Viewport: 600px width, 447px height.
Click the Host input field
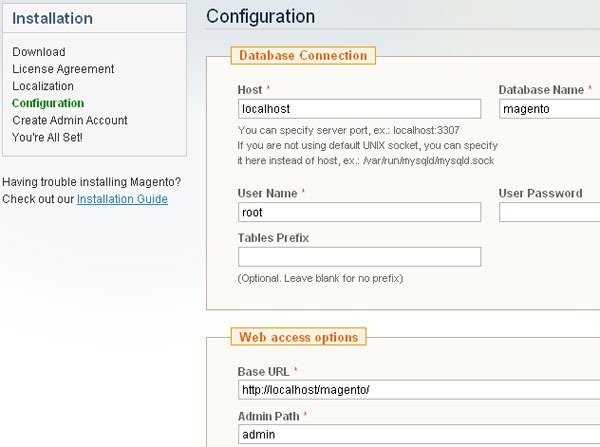(x=359, y=109)
